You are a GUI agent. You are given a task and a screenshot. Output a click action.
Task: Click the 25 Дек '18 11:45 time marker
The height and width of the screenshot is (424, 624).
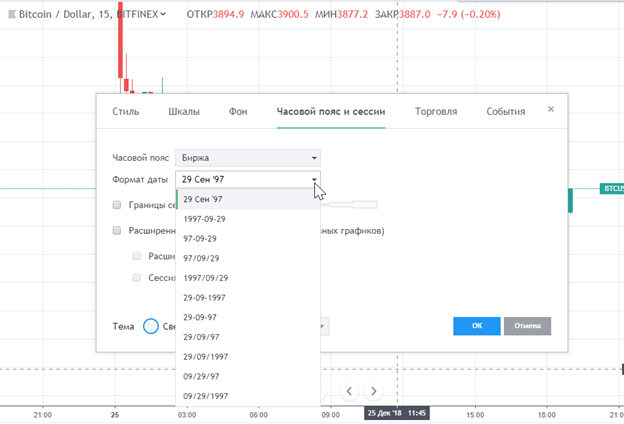tap(397, 413)
